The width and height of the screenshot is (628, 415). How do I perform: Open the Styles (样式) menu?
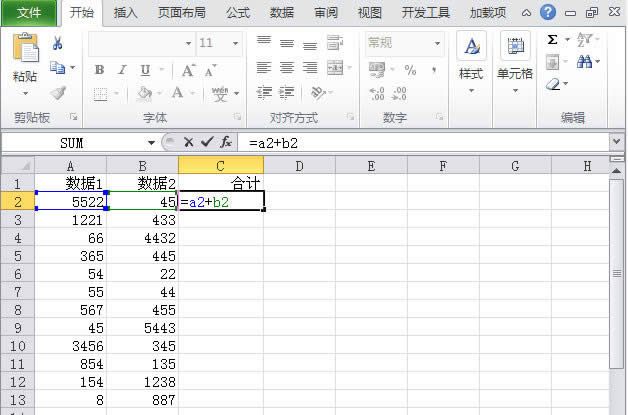tap(471, 62)
